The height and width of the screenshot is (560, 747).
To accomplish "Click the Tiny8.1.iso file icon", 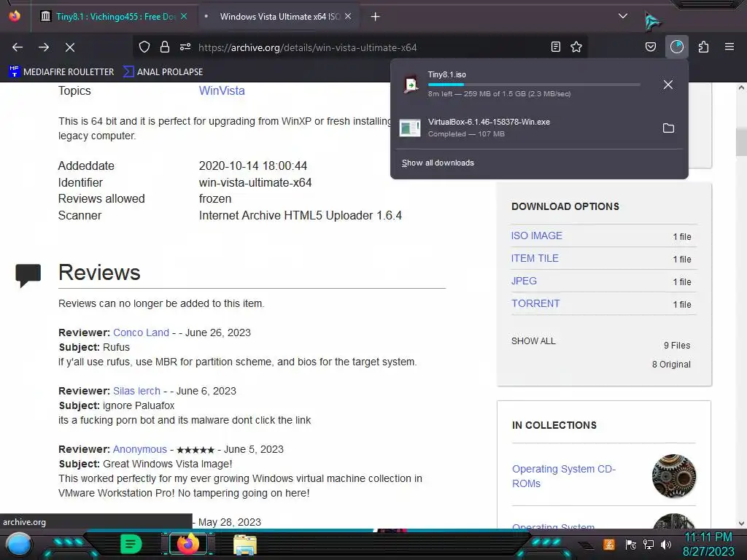I will (411, 85).
